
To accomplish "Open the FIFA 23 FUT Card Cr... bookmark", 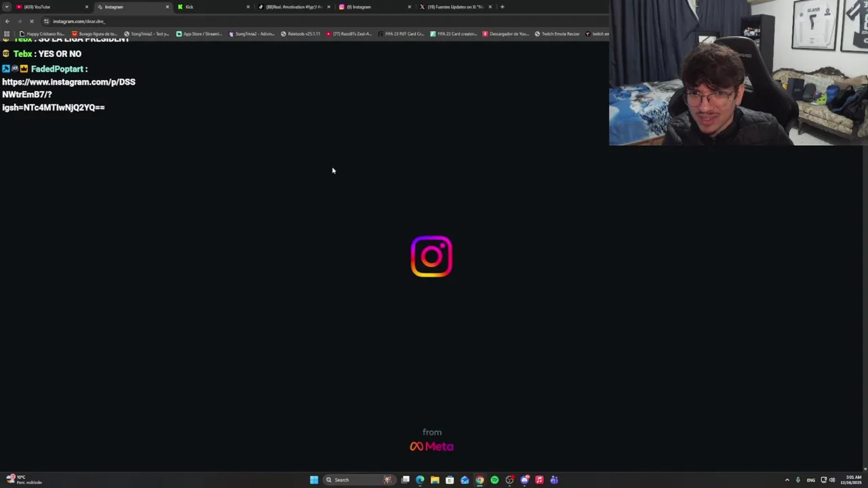I will pyautogui.click(x=401, y=34).
